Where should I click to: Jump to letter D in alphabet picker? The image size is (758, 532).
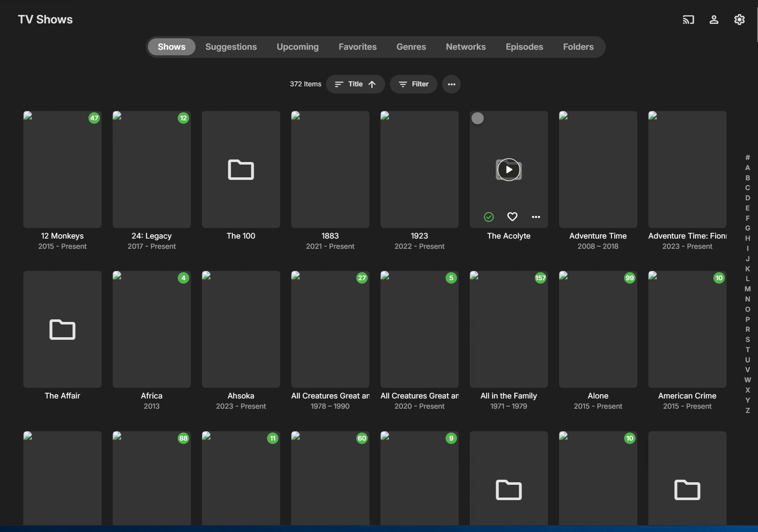point(747,198)
